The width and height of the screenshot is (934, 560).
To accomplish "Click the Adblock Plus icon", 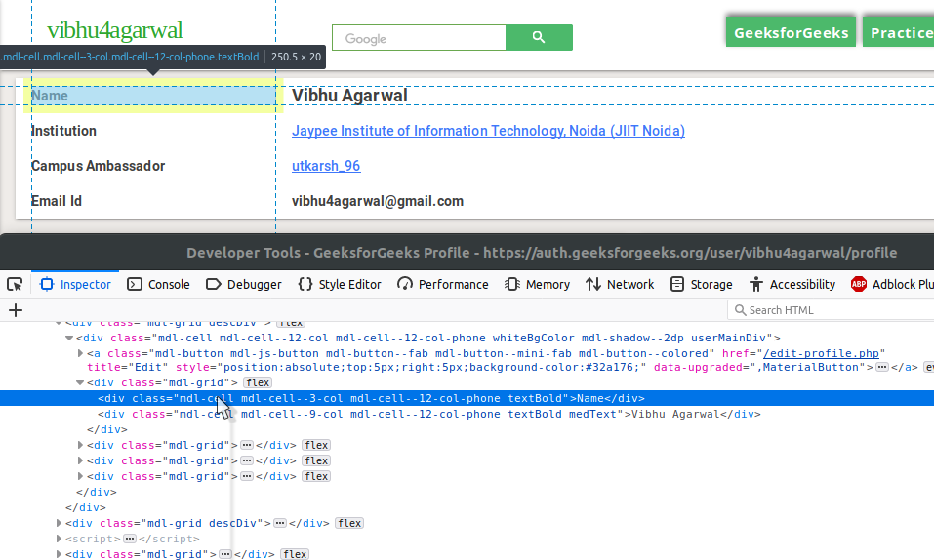I will point(858,284).
